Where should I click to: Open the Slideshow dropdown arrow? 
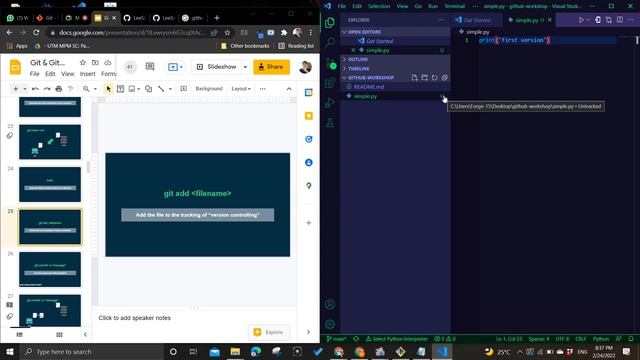tap(245, 67)
